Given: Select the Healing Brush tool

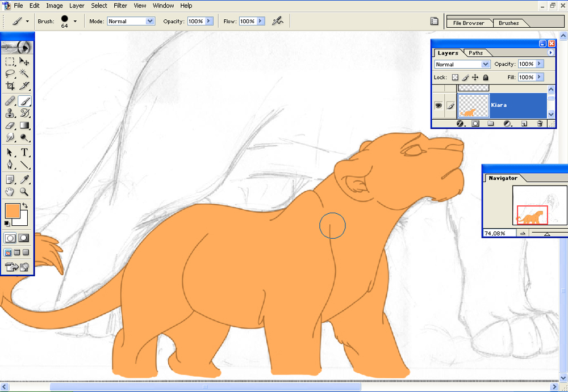Looking at the screenshot, I should (x=10, y=101).
